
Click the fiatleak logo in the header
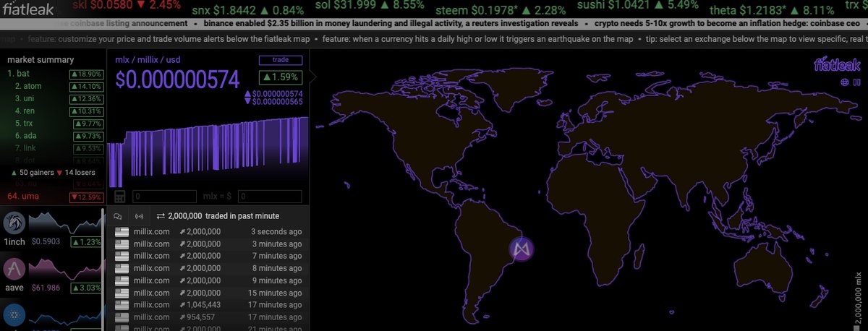(x=27, y=9)
